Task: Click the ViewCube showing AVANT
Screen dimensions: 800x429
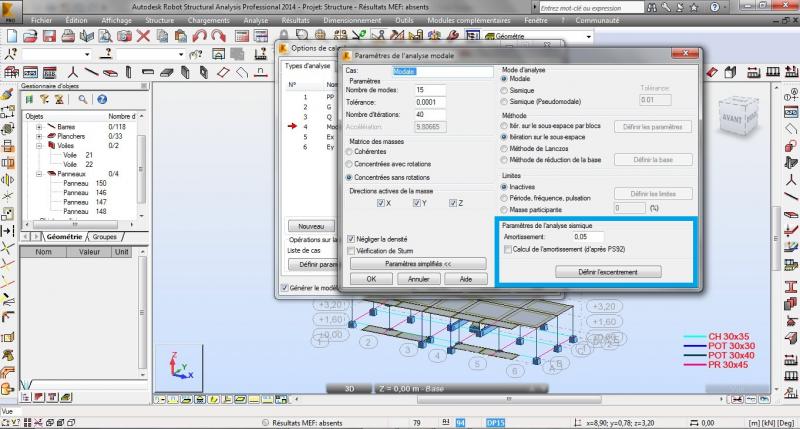Action: pyautogui.click(x=737, y=117)
